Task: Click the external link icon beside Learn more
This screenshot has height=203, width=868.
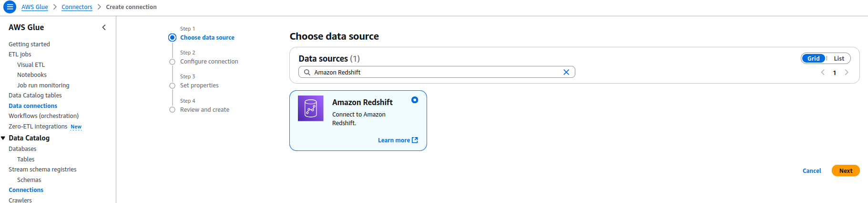Action: pyautogui.click(x=415, y=140)
